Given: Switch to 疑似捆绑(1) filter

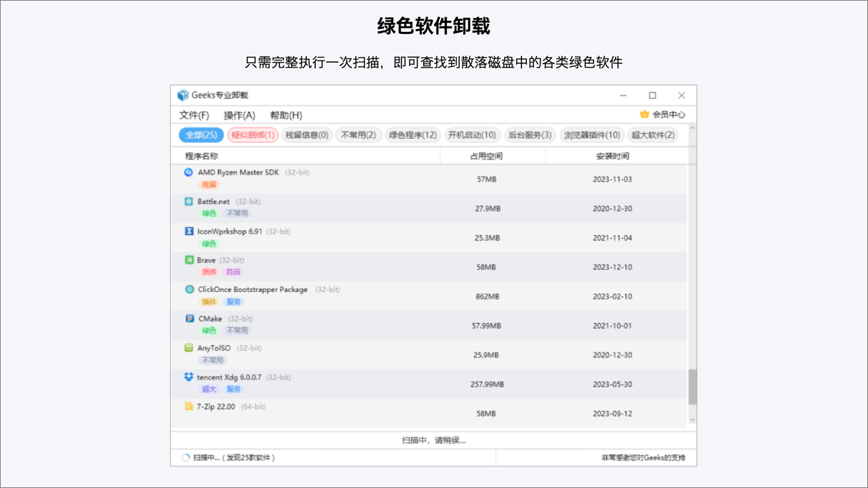Looking at the screenshot, I should coord(252,135).
